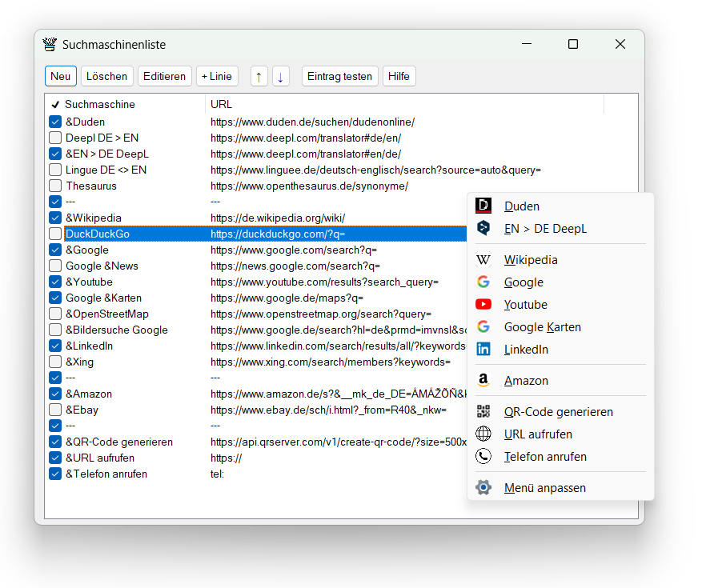Screen dimensions: 702x588
Task: Click the Google G icon beside Google entry
Action: (x=483, y=282)
